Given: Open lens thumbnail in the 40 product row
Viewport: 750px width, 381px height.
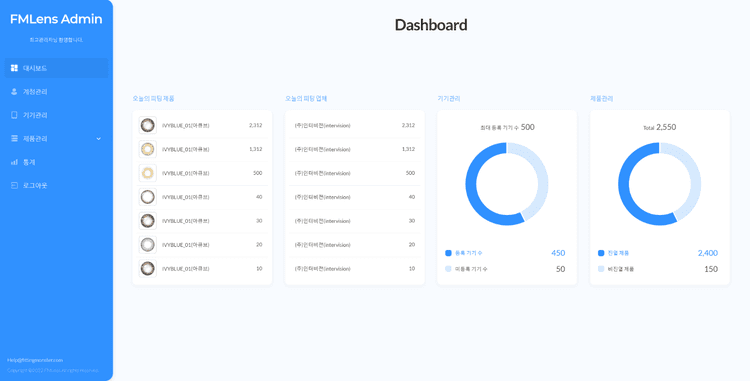Looking at the screenshot, I should 147,197.
